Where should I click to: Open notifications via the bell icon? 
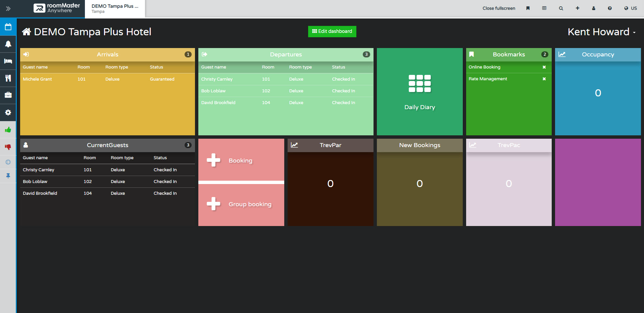click(x=8, y=44)
